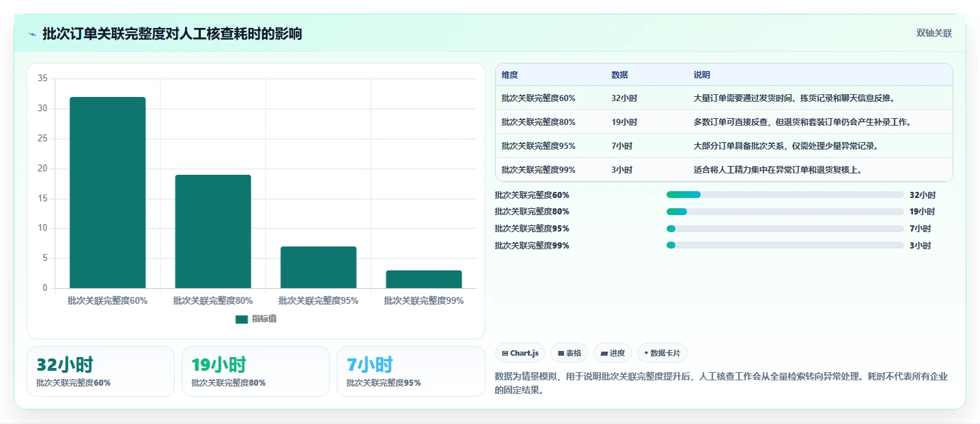Viewport: 980px width, 424px height.
Task: Click x-axis label 批次关联完整度99%
Action: [x=423, y=300]
